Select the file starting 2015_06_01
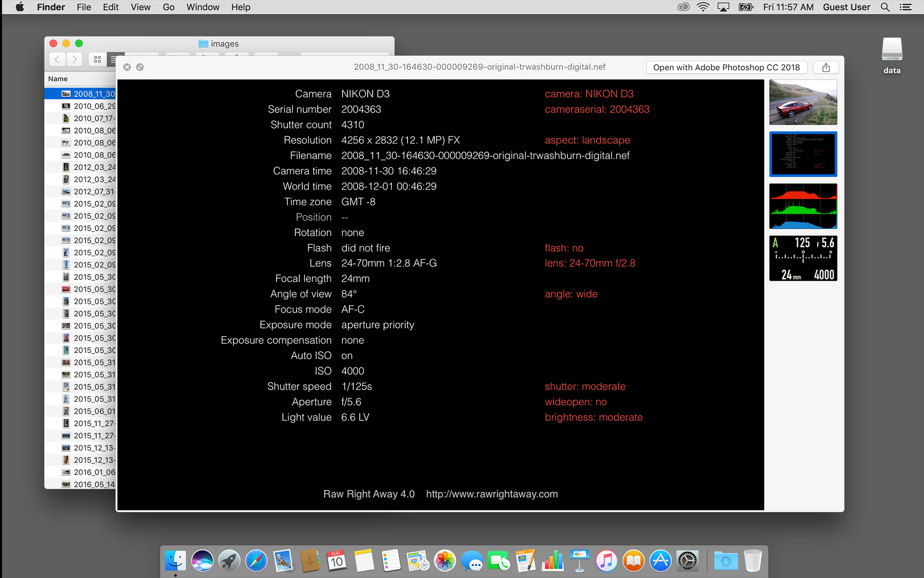 click(80, 411)
